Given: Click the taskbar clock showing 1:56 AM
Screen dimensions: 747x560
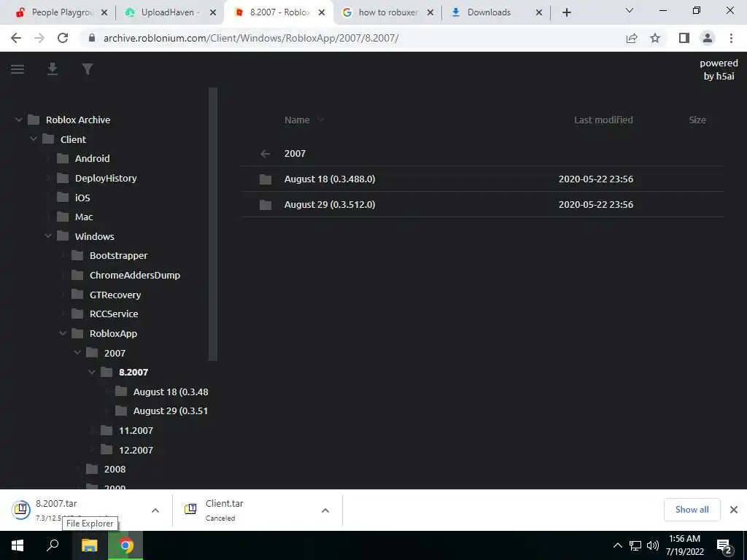Looking at the screenshot, I should [684, 545].
